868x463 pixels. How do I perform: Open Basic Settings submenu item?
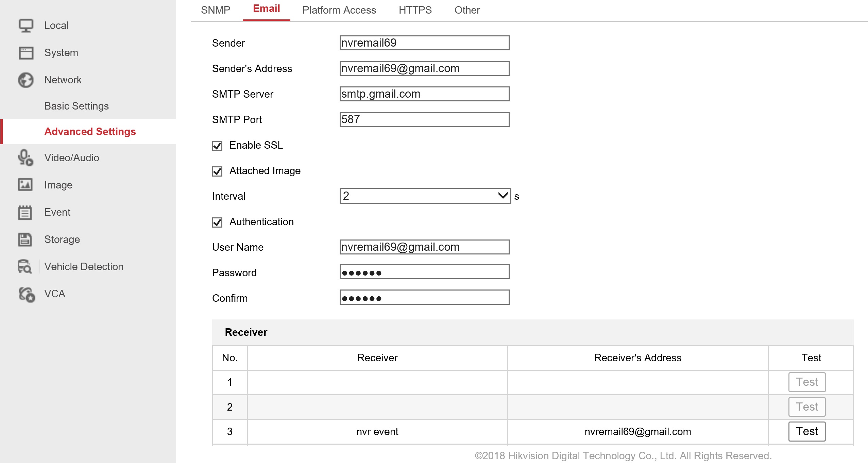(x=76, y=106)
